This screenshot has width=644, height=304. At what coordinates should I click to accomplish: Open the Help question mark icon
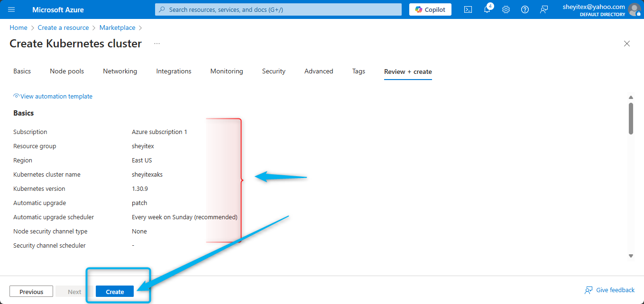pos(525,9)
